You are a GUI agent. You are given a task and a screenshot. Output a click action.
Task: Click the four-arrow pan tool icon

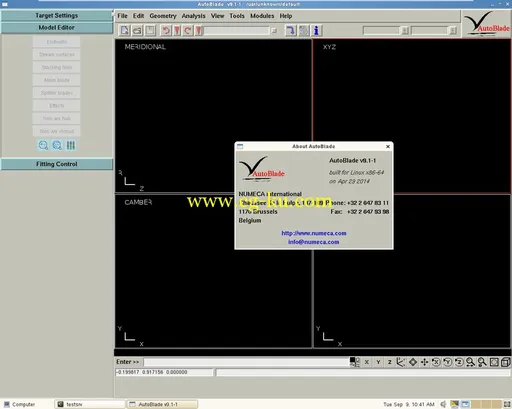tap(424, 362)
